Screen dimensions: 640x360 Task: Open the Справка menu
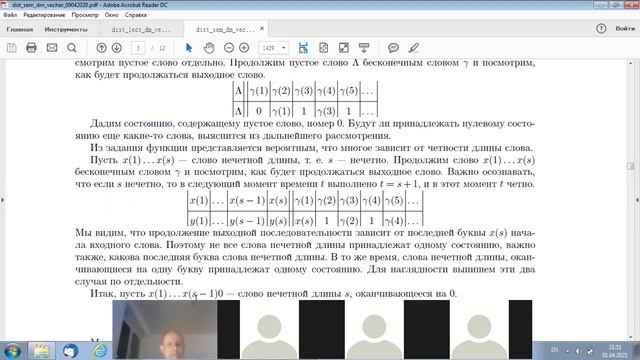[136, 15]
